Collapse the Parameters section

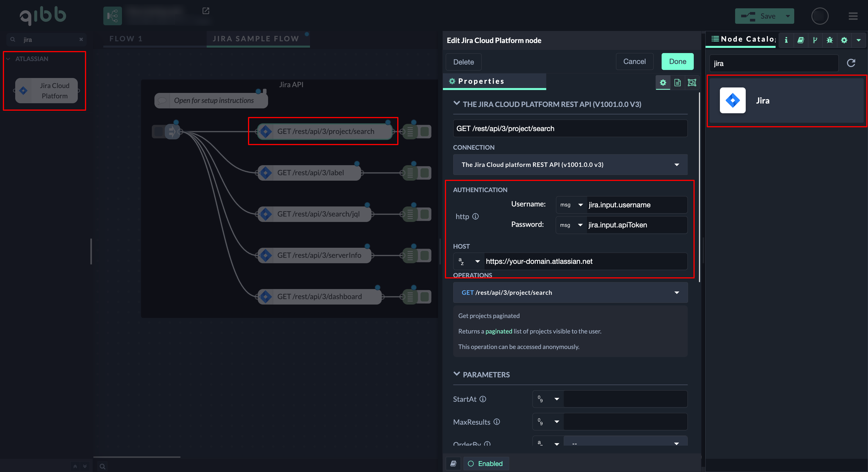pyautogui.click(x=457, y=374)
